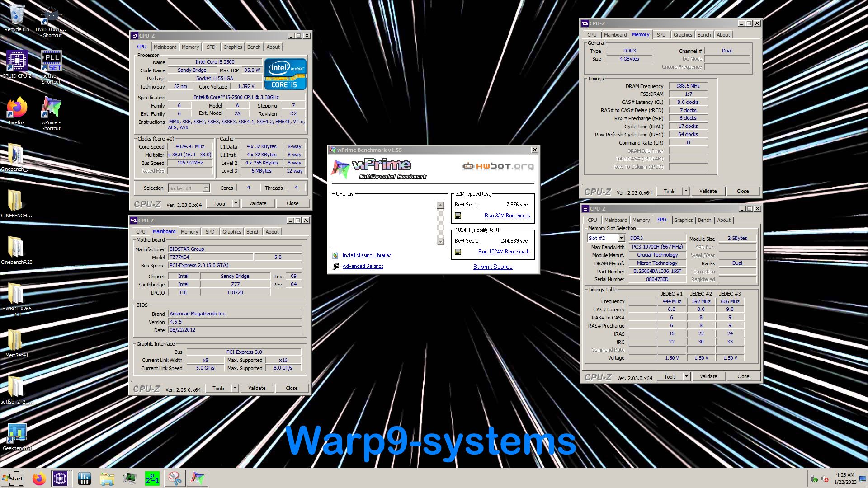This screenshot has height=488, width=868.
Task: Open the file explorer taskbar icon
Action: click(107, 479)
